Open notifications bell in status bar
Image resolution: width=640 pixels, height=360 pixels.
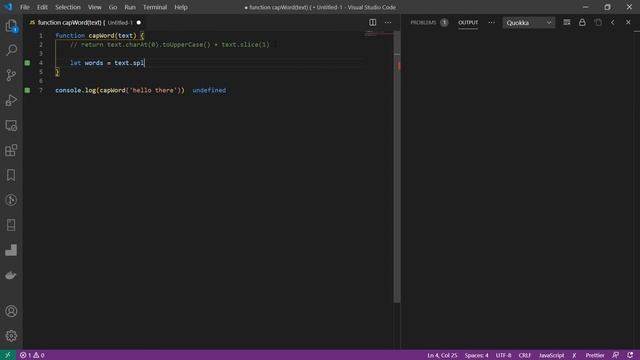pyautogui.click(x=630, y=355)
